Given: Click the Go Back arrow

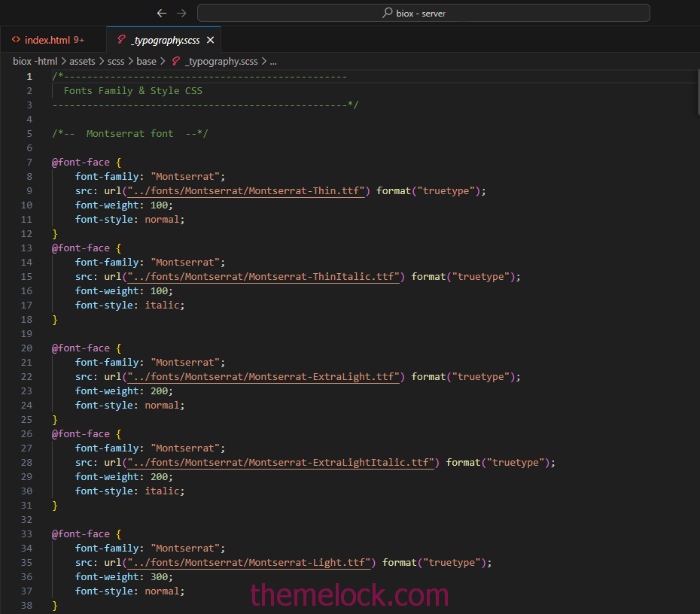Looking at the screenshot, I should pyautogui.click(x=162, y=13).
